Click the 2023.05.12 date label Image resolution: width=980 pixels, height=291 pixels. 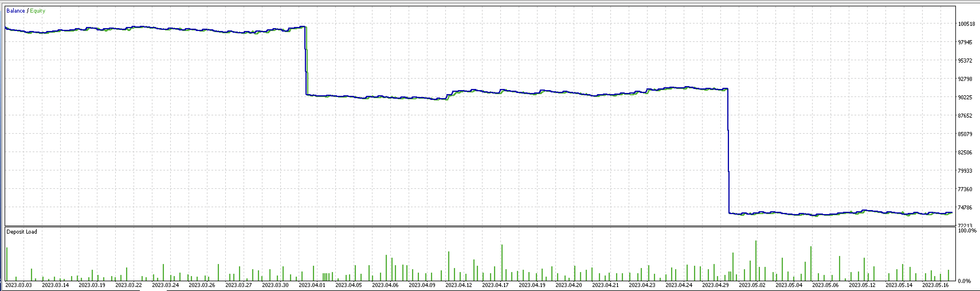(x=862, y=285)
